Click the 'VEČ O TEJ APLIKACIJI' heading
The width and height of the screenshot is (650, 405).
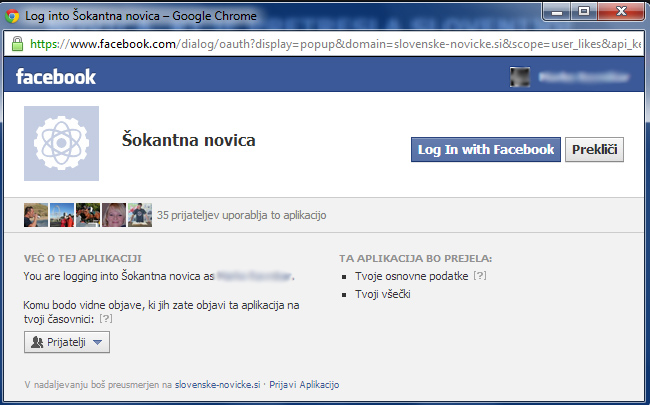click(x=82, y=258)
